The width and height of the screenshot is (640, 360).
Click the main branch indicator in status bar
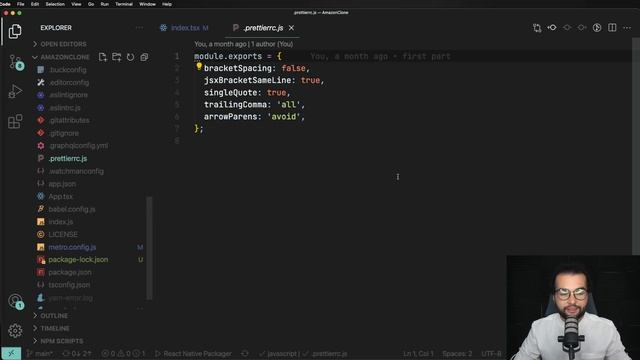(x=40, y=354)
